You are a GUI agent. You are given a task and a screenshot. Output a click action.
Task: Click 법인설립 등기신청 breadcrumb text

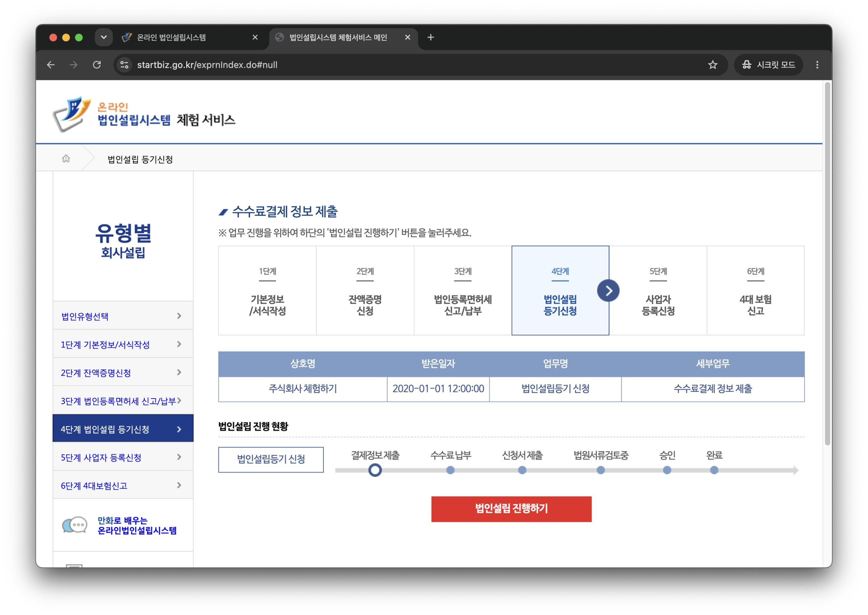[140, 159]
